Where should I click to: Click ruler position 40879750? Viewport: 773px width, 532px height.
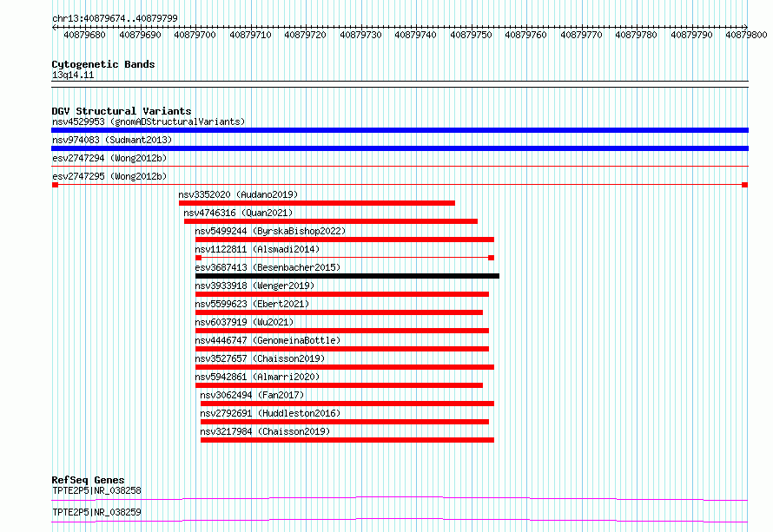(x=472, y=35)
